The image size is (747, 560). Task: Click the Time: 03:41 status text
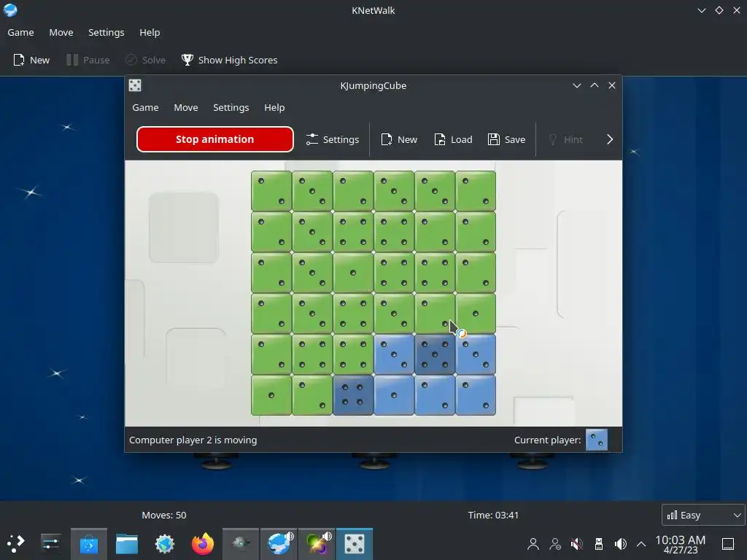[x=493, y=516]
